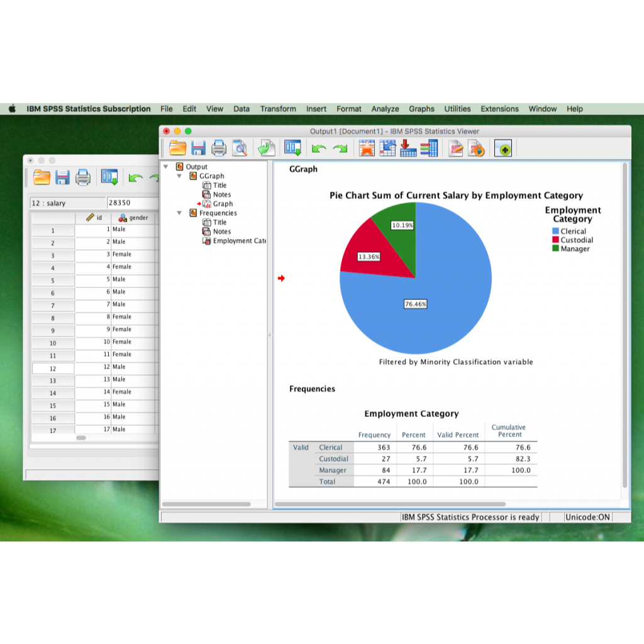Screen dimensions: 644x644
Task: Click the Go to Variable icon
Action: [408, 148]
